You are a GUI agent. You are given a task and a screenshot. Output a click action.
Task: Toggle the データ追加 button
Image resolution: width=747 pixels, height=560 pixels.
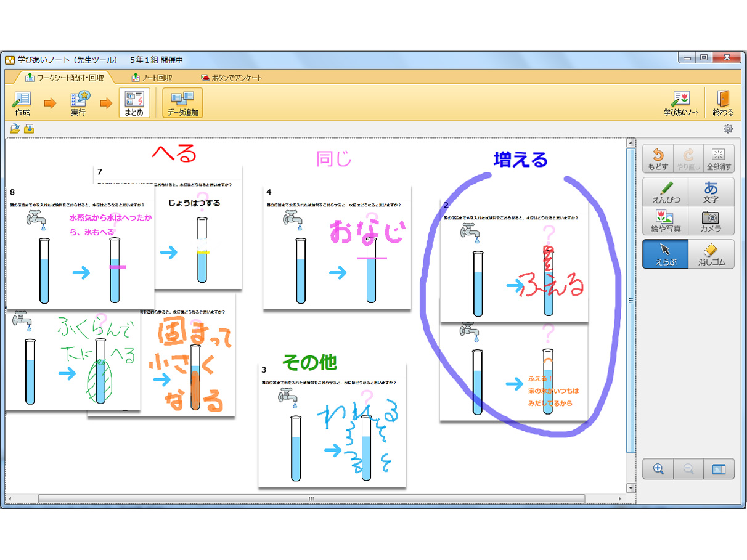click(182, 103)
